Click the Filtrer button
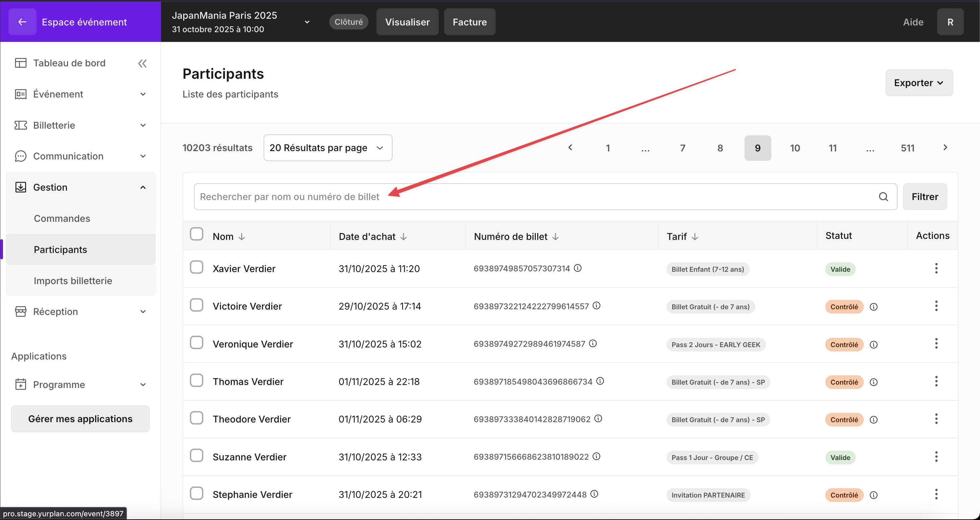This screenshot has width=980, height=520. [x=924, y=197]
